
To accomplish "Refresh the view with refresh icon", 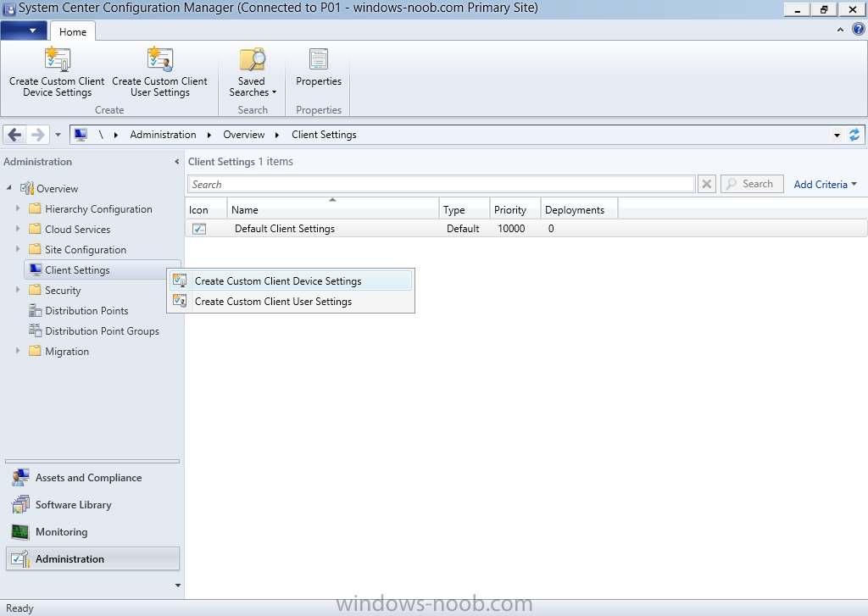I will pos(854,135).
